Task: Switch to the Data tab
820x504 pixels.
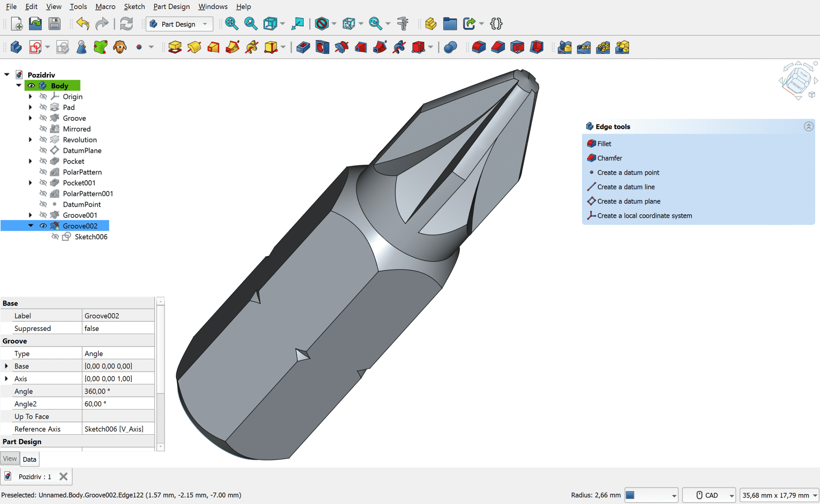Action: point(29,459)
